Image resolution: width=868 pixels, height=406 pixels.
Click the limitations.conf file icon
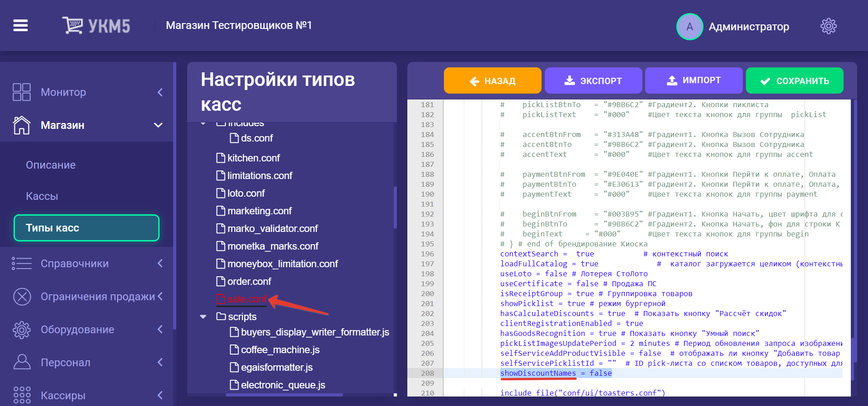[221, 175]
